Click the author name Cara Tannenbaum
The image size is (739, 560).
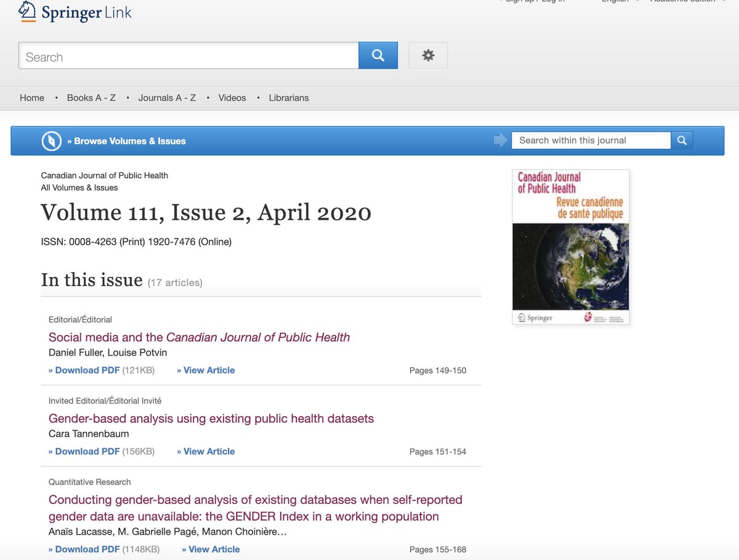coord(89,434)
